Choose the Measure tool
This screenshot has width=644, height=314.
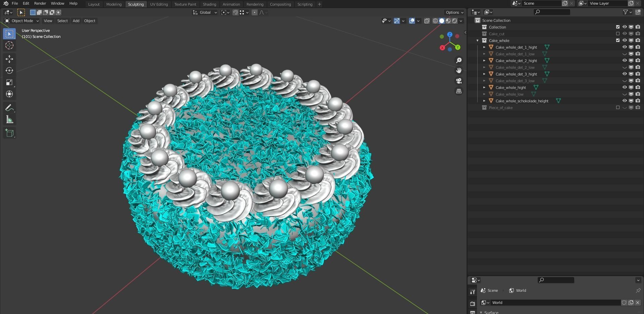point(9,120)
